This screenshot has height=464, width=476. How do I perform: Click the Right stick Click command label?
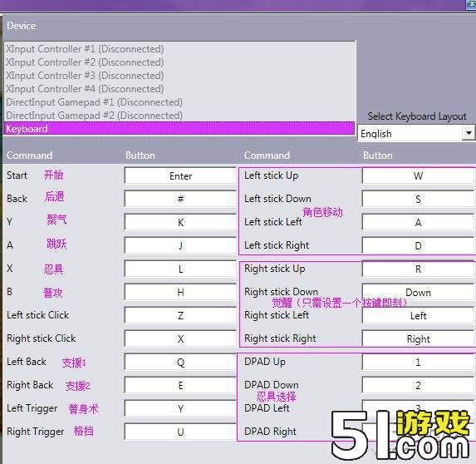tap(42, 338)
